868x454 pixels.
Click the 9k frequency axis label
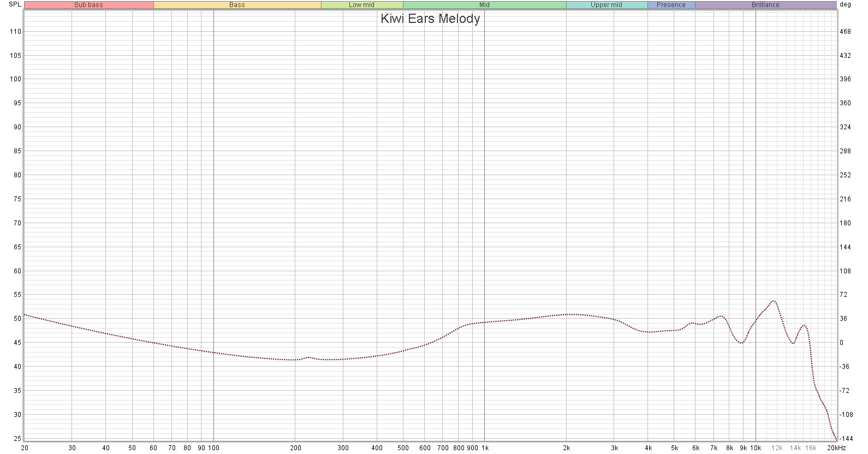744,448
